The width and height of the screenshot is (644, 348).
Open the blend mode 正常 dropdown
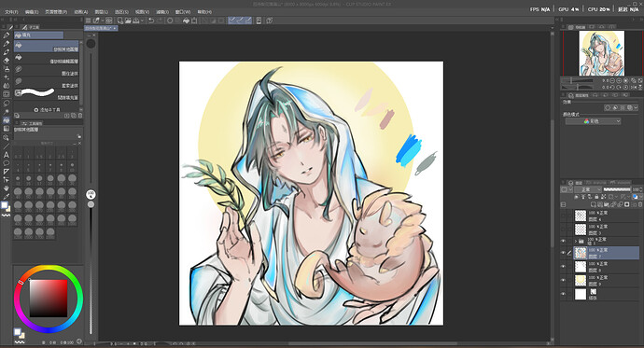[x=588, y=189]
